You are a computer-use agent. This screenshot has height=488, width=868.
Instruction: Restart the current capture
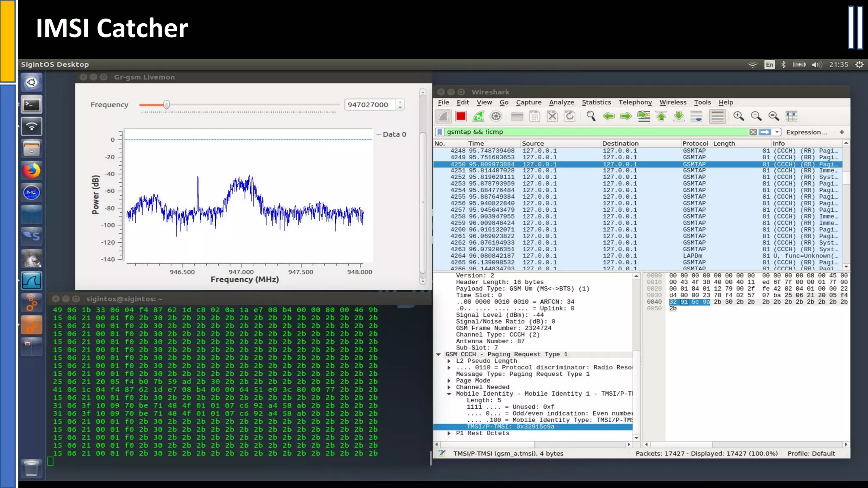pyautogui.click(x=479, y=116)
